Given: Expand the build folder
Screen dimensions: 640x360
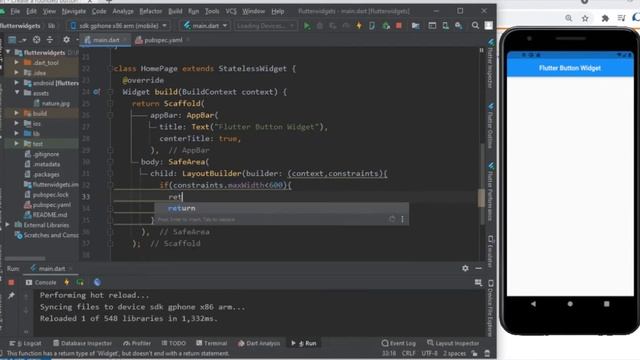Looking at the screenshot, I should tap(17, 113).
